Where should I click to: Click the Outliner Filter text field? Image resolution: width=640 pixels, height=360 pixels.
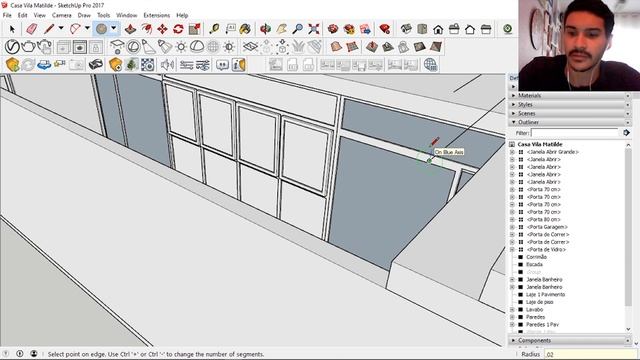(575, 133)
